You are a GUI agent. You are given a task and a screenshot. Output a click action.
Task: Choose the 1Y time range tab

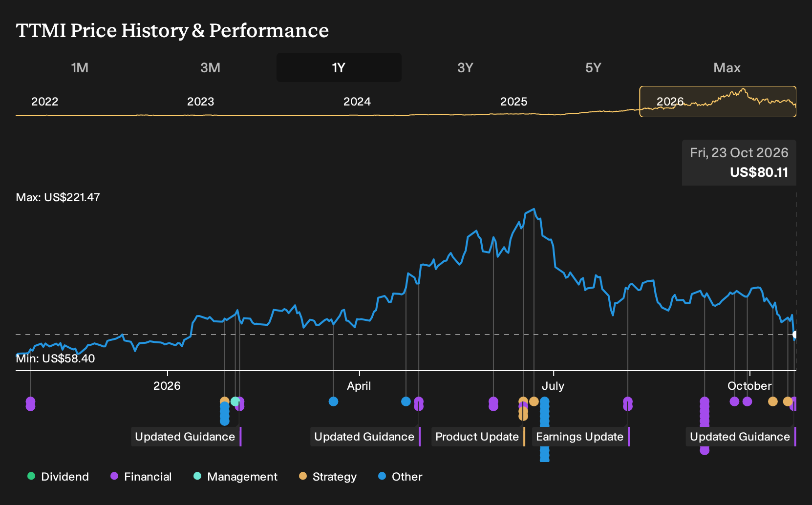tap(339, 67)
